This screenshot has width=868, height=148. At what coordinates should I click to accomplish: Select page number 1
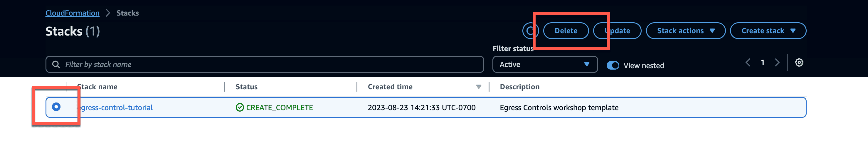(762, 62)
